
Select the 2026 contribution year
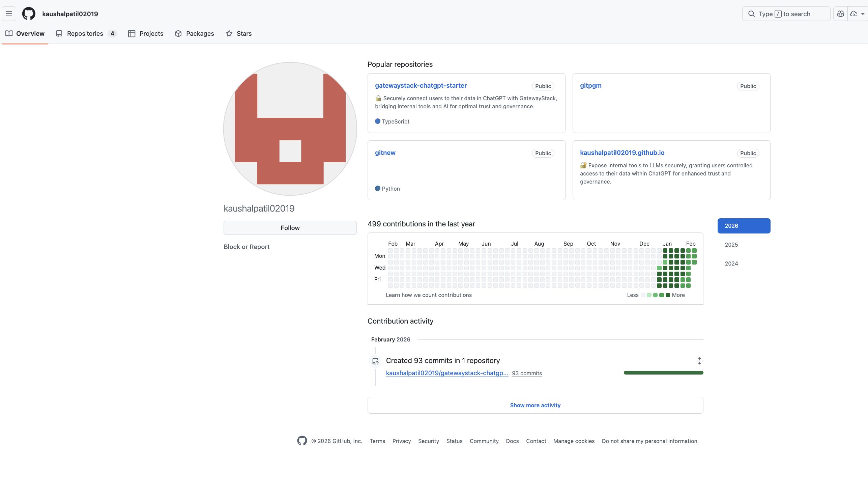[744, 225]
